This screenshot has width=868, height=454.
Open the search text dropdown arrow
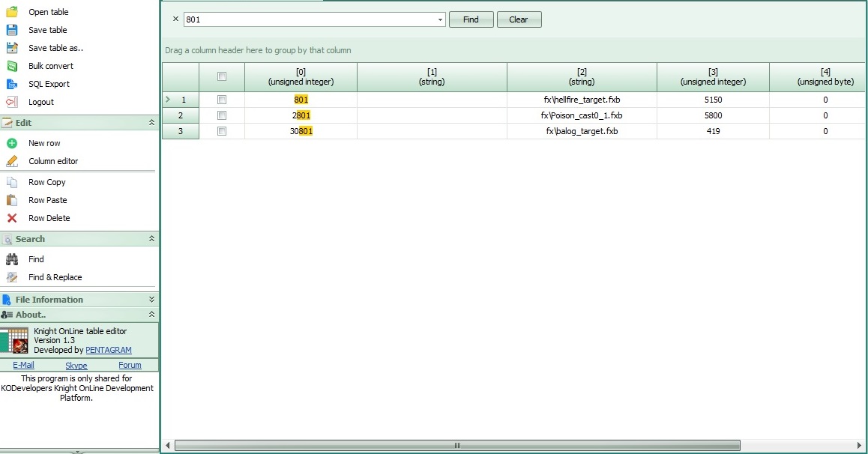tap(440, 19)
